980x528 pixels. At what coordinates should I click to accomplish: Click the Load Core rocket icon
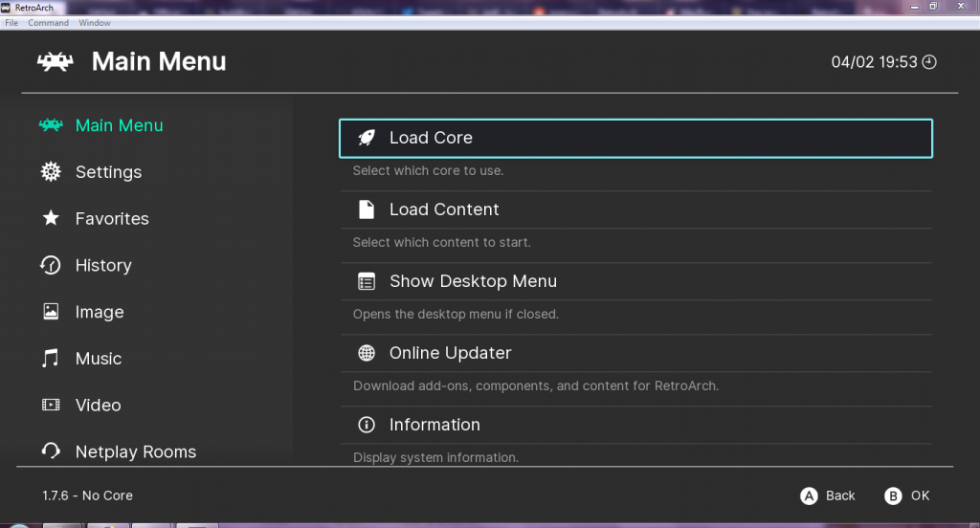click(367, 138)
